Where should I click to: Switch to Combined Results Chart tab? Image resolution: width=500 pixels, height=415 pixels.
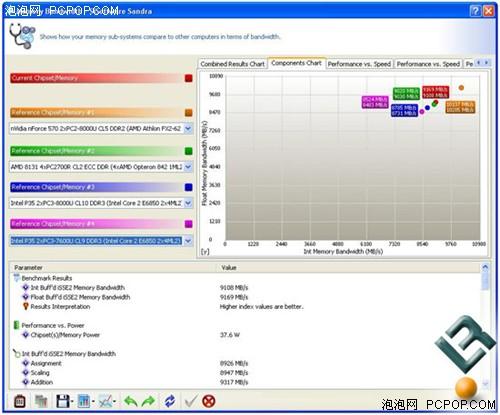pyautogui.click(x=232, y=64)
